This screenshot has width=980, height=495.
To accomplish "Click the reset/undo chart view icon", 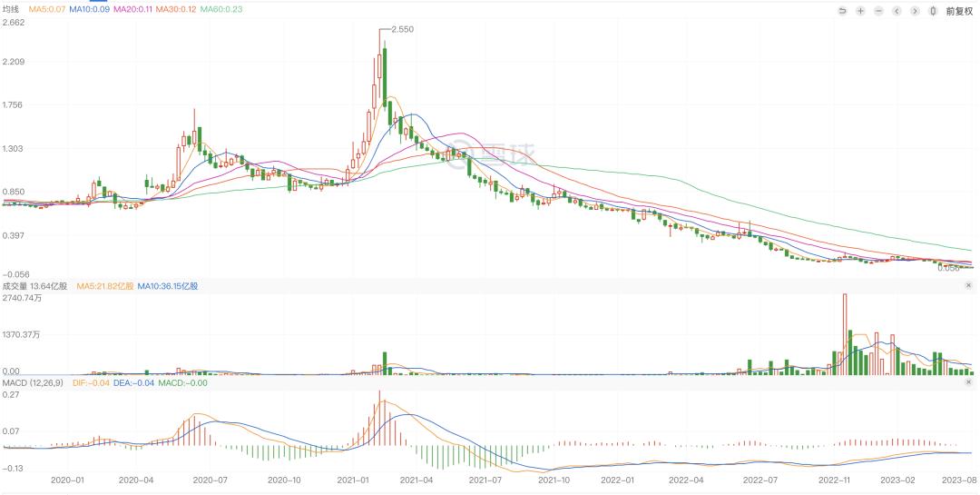I will (x=842, y=11).
